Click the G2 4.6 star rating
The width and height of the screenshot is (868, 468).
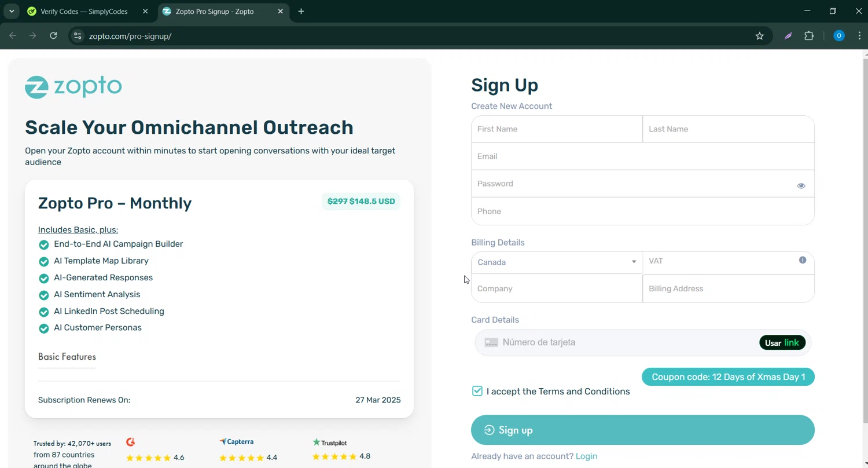pyautogui.click(x=155, y=458)
